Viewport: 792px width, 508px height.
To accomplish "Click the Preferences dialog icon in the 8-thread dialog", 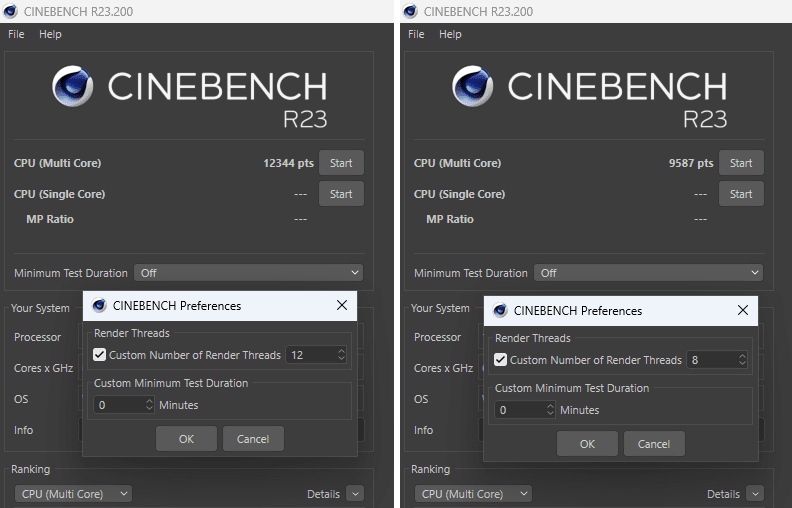I will pyautogui.click(x=500, y=310).
